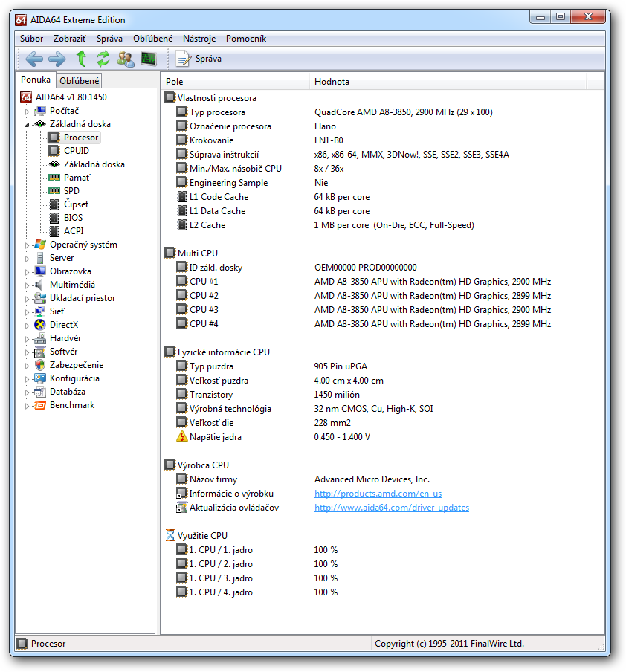
Task: Collapse the Základná doska node arrow
Action: click(x=27, y=125)
